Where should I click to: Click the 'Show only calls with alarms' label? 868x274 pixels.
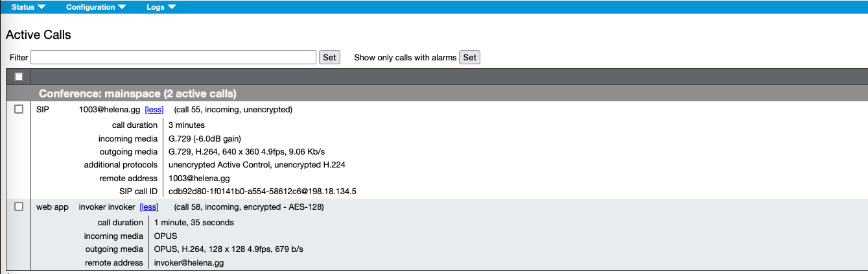click(405, 58)
